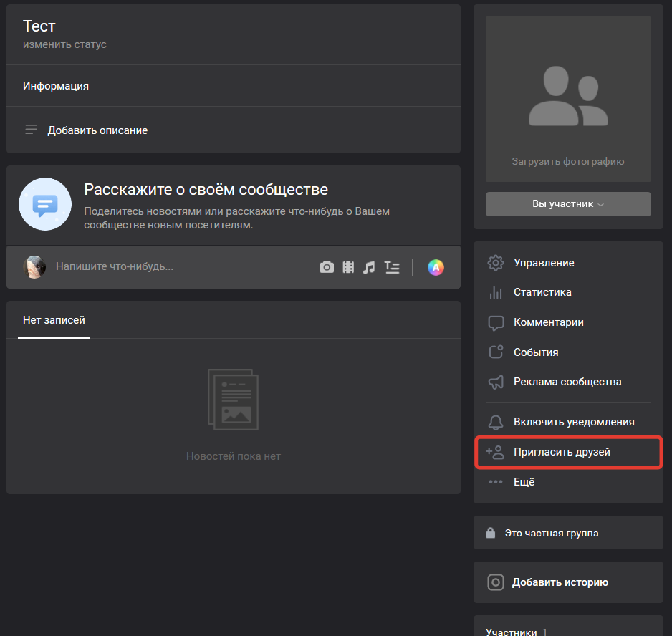
Task: Attach audio using the music note icon
Action: pyautogui.click(x=369, y=267)
